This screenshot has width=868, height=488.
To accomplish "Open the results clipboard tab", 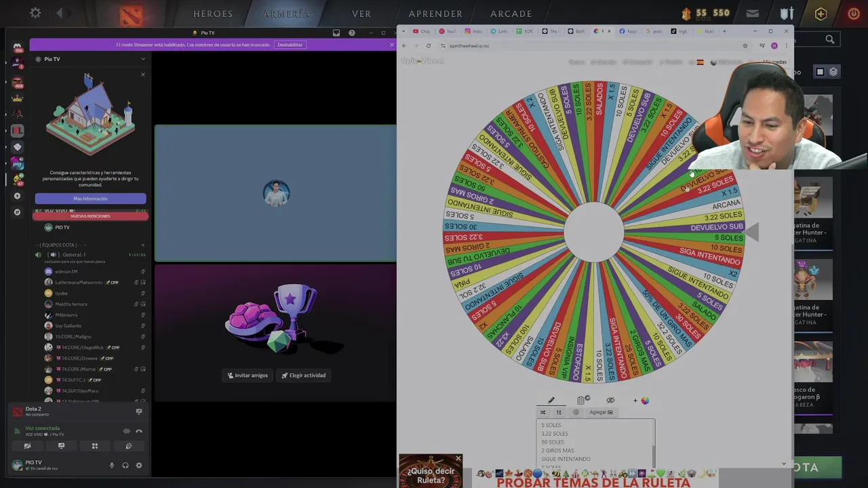I will pos(583,400).
